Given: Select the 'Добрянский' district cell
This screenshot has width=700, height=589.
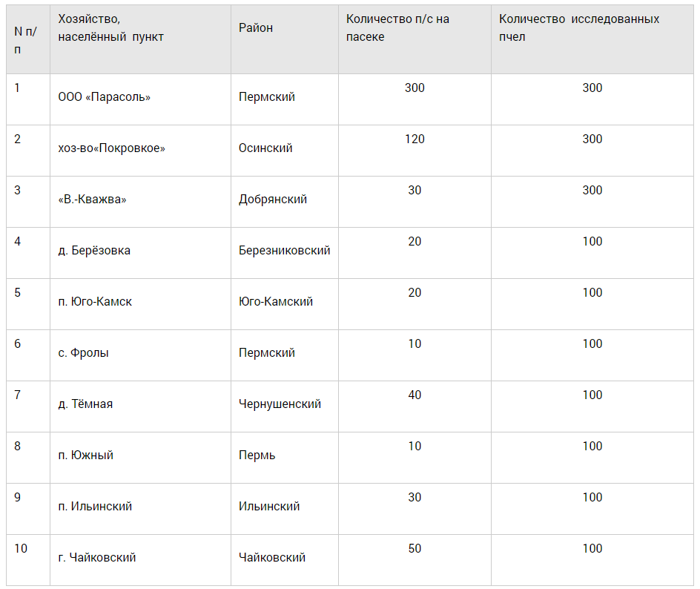Looking at the screenshot, I should pyautogui.click(x=273, y=200).
